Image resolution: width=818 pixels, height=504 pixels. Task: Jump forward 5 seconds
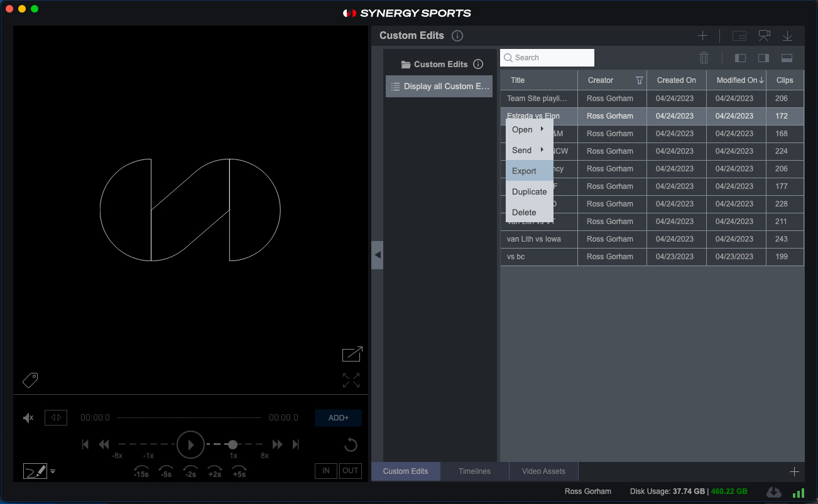point(239,471)
